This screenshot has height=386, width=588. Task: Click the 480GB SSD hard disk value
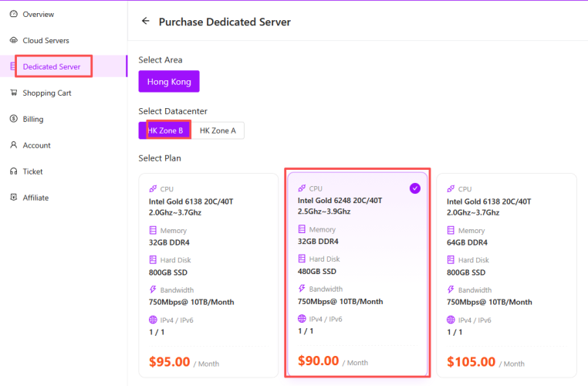(317, 271)
